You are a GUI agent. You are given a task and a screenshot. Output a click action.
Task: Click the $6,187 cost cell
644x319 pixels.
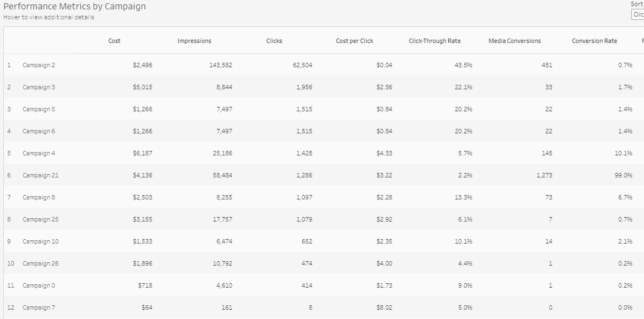142,153
